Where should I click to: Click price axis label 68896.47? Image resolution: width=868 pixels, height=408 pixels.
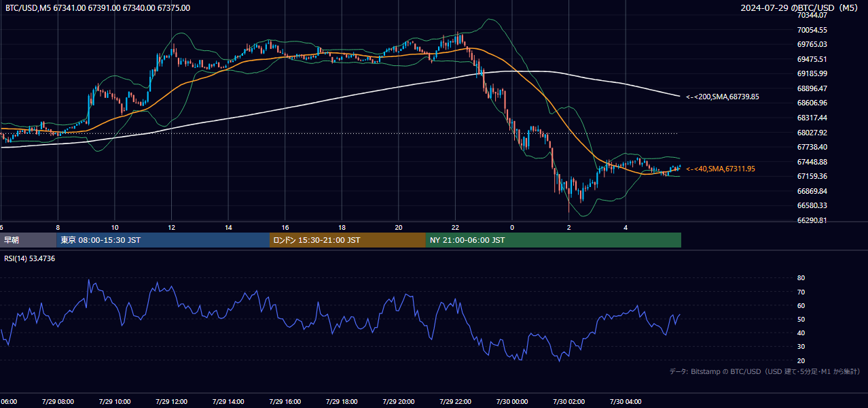click(812, 88)
